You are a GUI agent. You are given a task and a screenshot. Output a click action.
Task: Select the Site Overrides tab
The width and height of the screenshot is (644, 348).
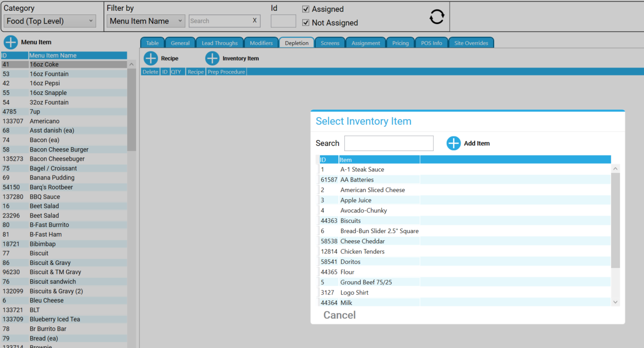[471, 43]
